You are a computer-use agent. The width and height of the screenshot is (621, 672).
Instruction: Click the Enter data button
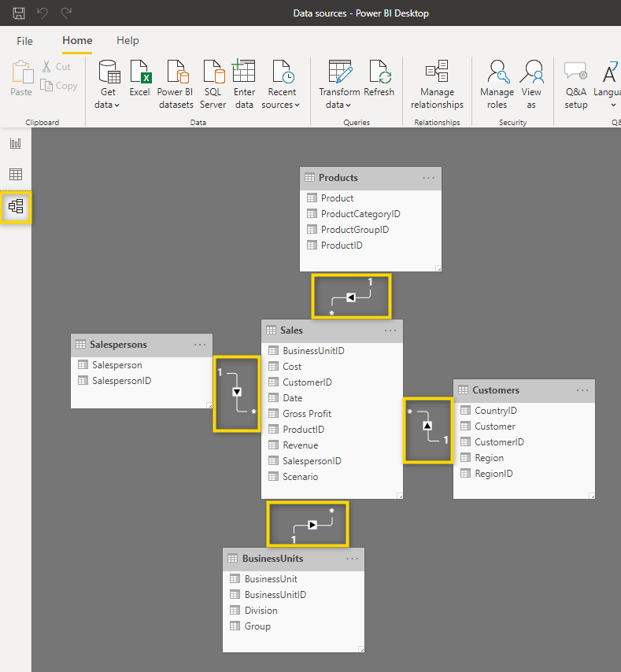(x=244, y=84)
